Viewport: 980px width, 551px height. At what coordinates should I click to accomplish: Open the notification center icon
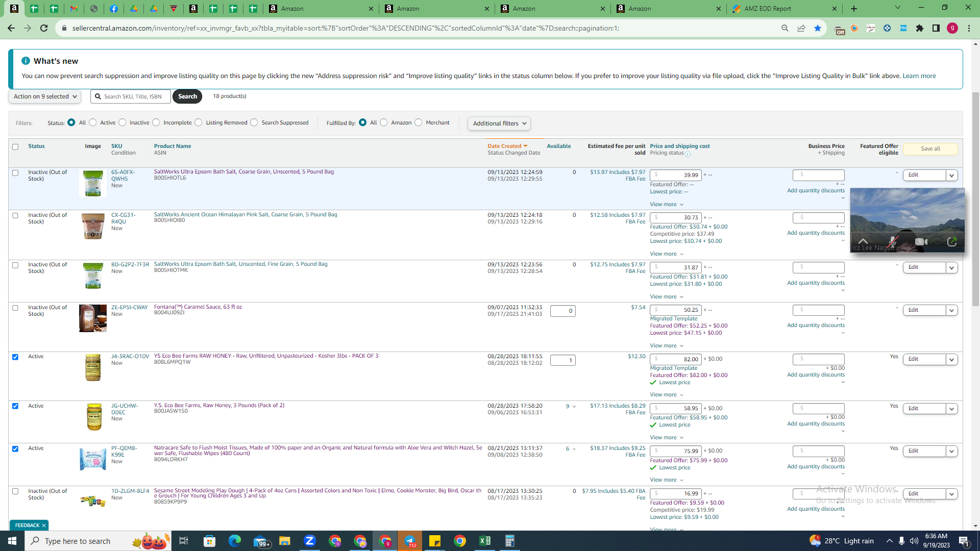(964, 541)
